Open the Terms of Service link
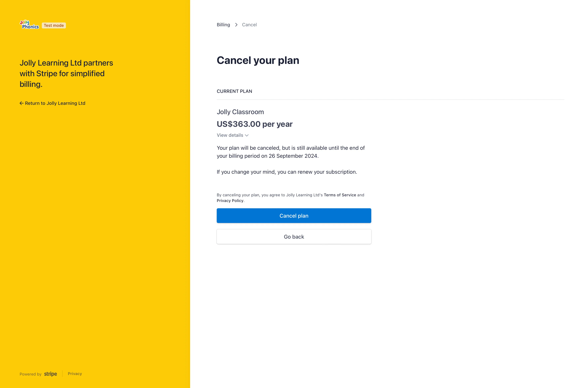The width and height of the screenshot is (588, 388). (340, 195)
